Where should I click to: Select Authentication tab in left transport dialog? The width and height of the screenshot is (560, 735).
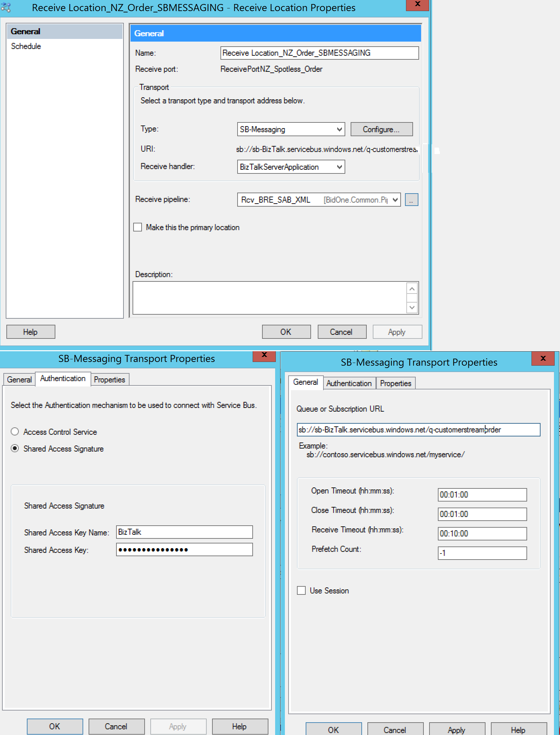pos(63,378)
